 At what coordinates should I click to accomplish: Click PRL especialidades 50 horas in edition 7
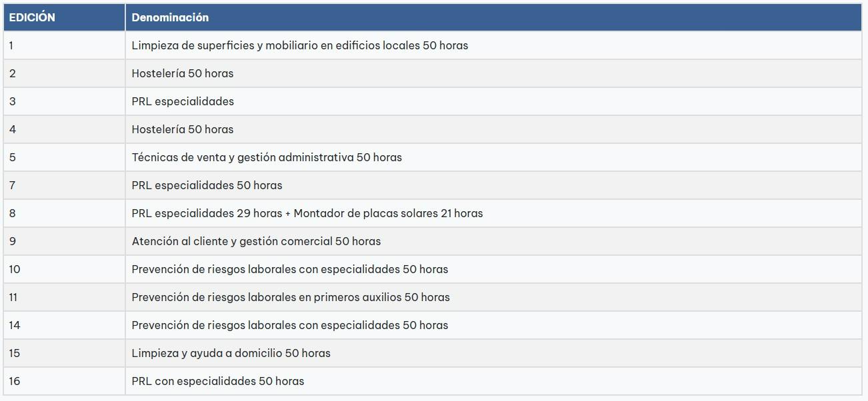(207, 186)
